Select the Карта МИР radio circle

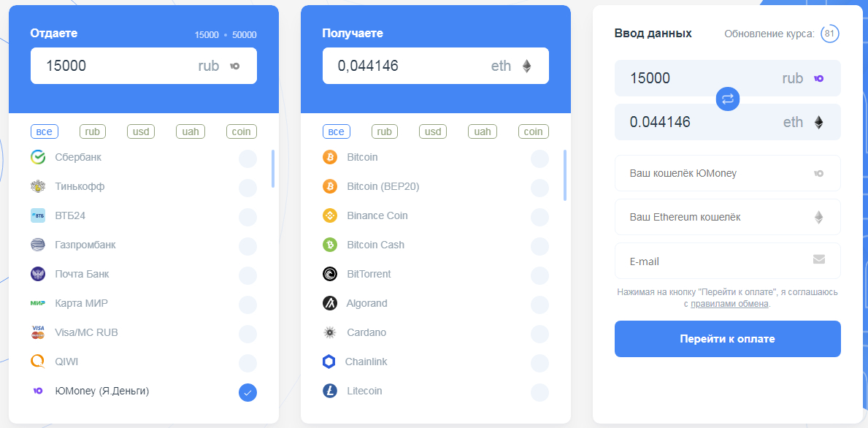click(x=248, y=305)
